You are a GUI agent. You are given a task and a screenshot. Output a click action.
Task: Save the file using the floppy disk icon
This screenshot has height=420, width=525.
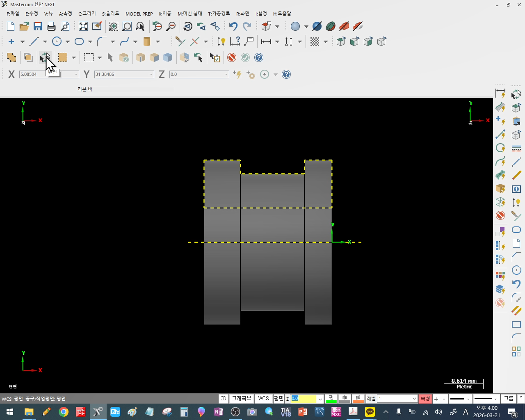(38, 26)
